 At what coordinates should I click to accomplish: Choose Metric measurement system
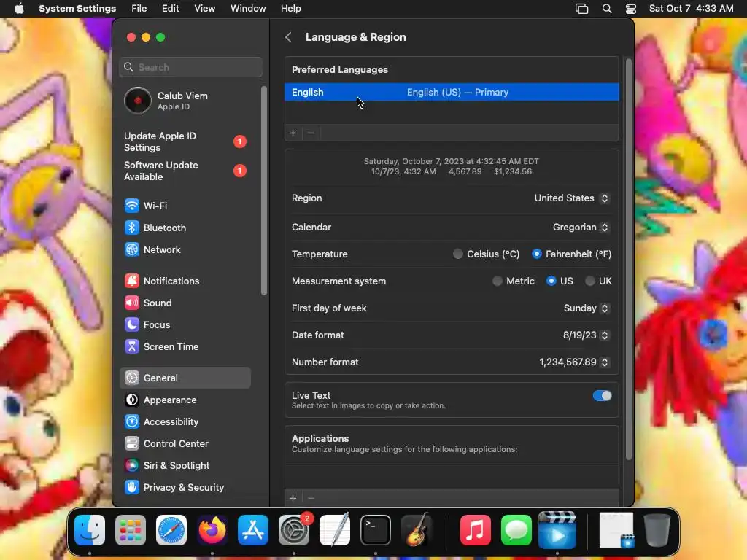498,281
